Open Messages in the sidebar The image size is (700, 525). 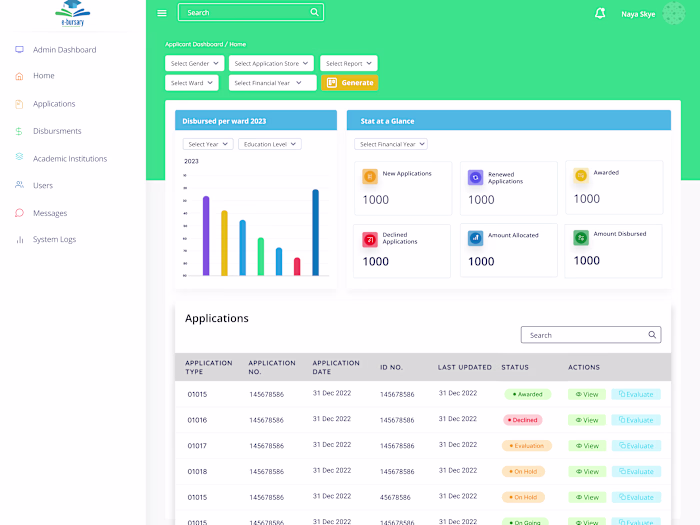pyautogui.click(x=50, y=213)
